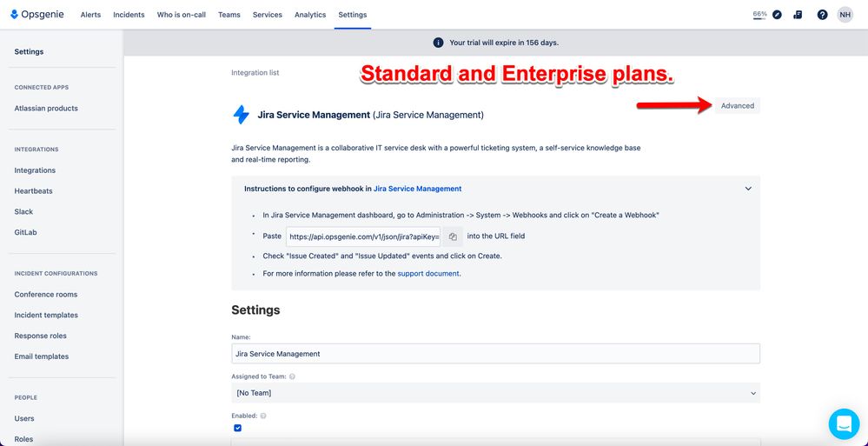Open the Alerts menu
Screen dimensions: 868x446
pos(90,15)
